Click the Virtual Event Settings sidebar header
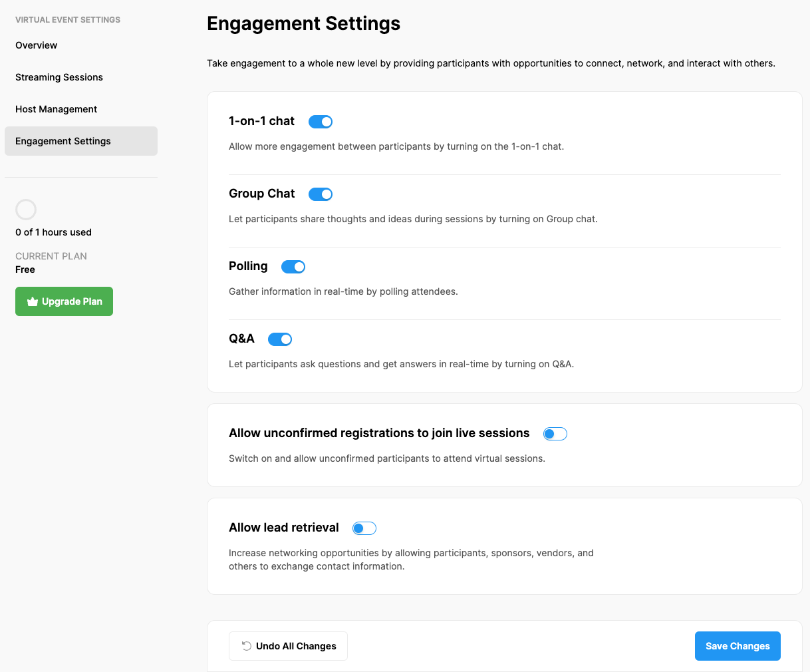This screenshot has height=672, width=810. pyautogui.click(x=68, y=20)
